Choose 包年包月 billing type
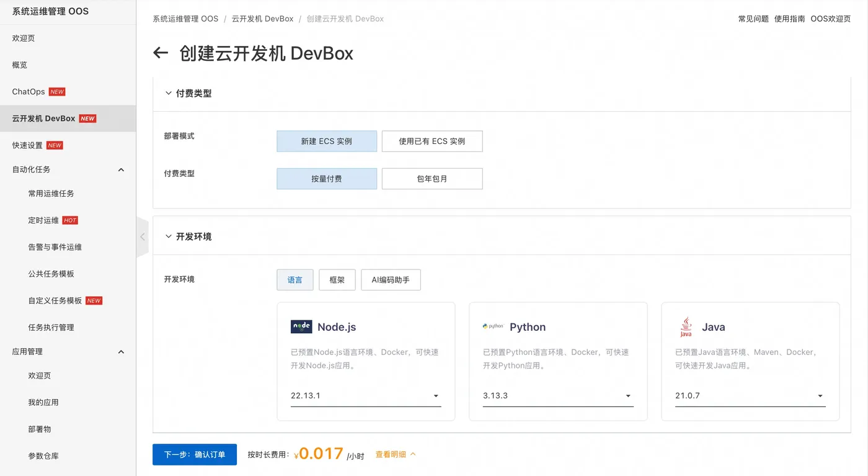 (x=432, y=179)
